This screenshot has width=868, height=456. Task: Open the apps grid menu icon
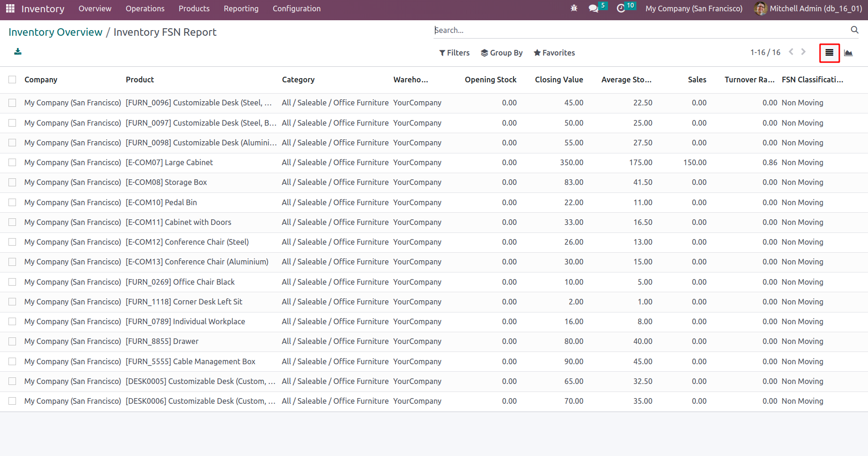10,8
